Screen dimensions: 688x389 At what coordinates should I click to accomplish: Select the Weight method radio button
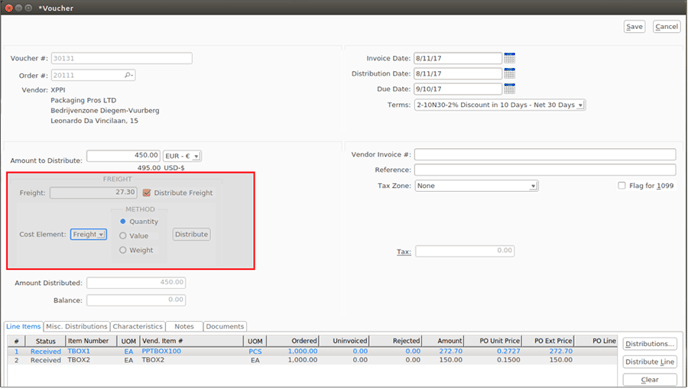pos(123,250)
